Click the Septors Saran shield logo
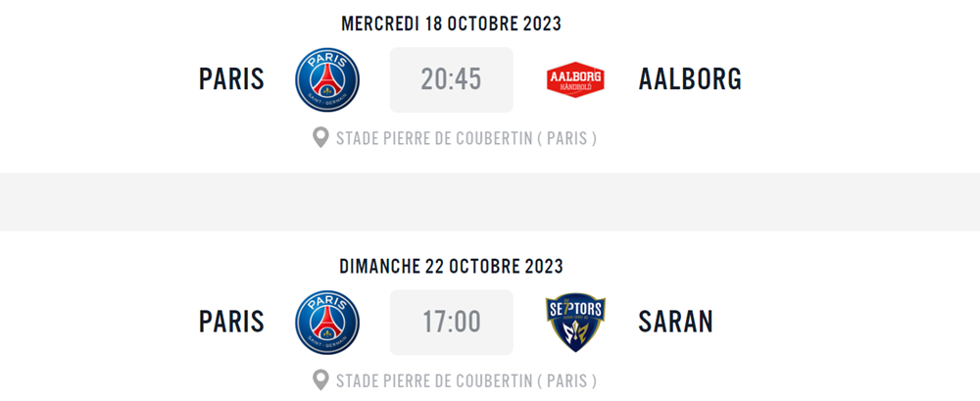The image size is (980, 401). tap(575, 323)
